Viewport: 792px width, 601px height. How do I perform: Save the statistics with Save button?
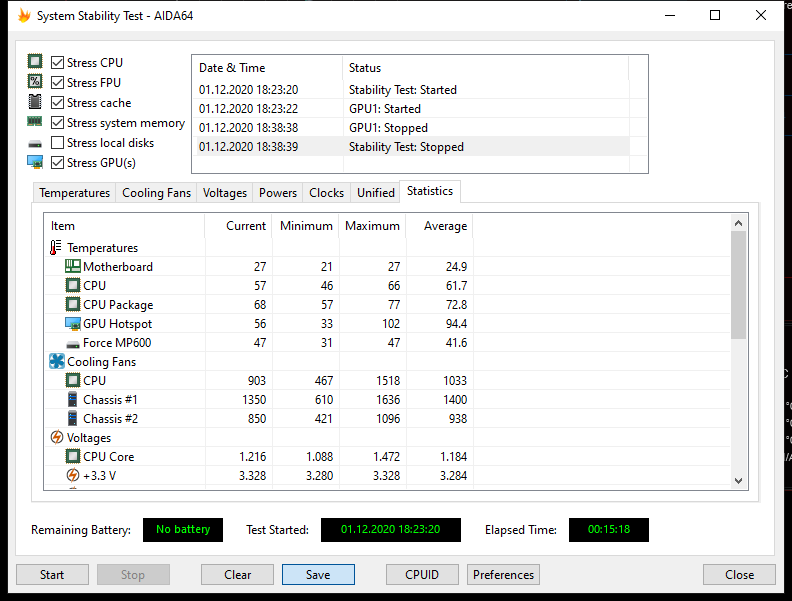318,575
